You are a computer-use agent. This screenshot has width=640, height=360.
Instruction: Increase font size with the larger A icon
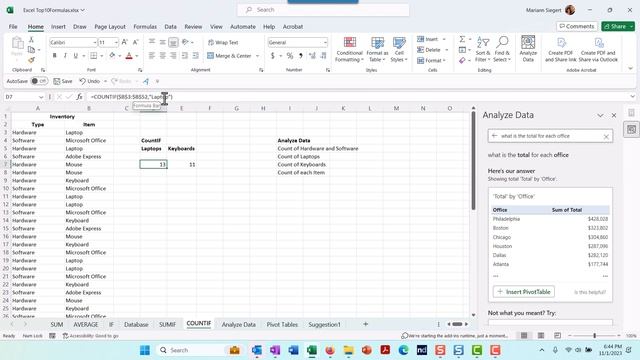(x=125, y=42)
